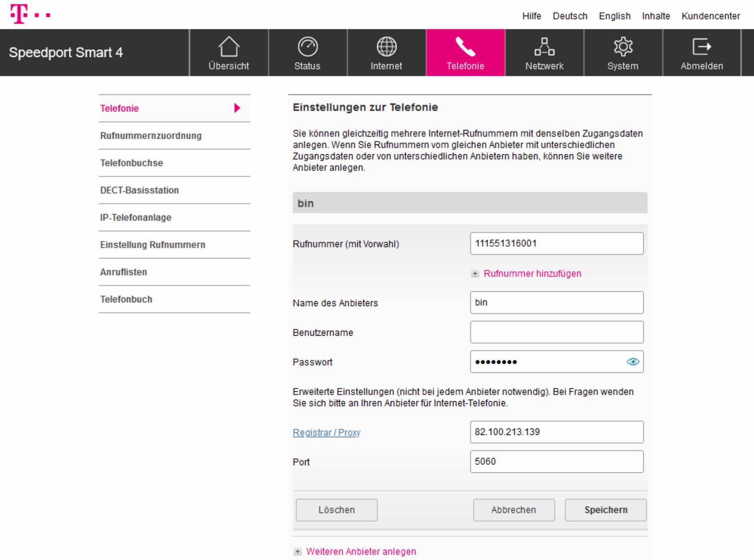The height and width of the screenshot is (560, 754).
Task: Open DECT-Basisstation sidebar entry
Action: click(x=175, y=190)
